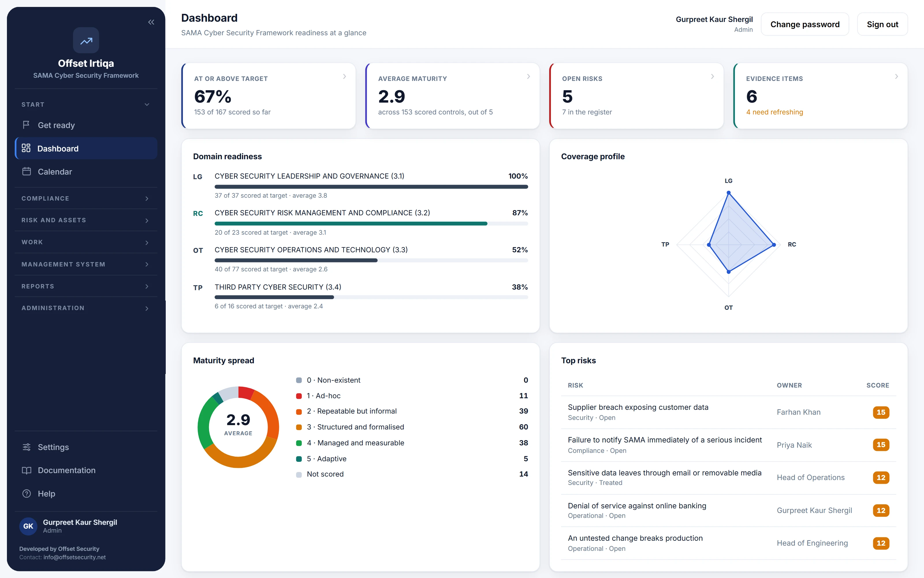Click the maturity donut chart
Screen dimensions: 924x578
tap(238, 427)
